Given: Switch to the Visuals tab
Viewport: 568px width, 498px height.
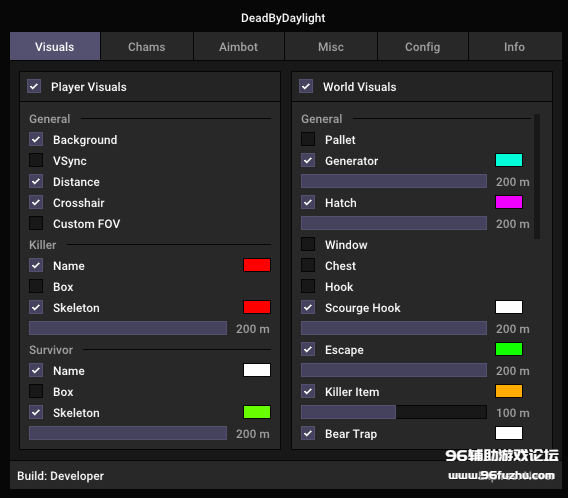Looking at the screenshot, I should click(55, 46).
